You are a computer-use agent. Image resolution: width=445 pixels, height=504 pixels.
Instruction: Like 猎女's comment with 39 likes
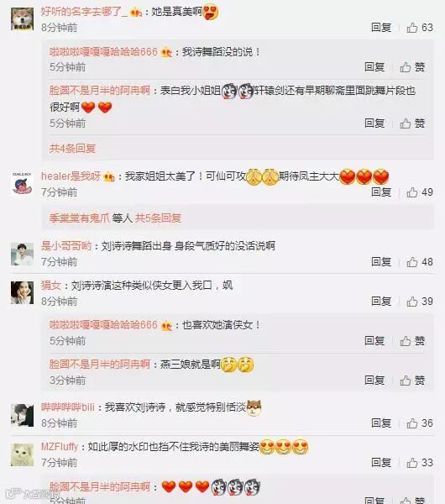click(x=420, y=302)
